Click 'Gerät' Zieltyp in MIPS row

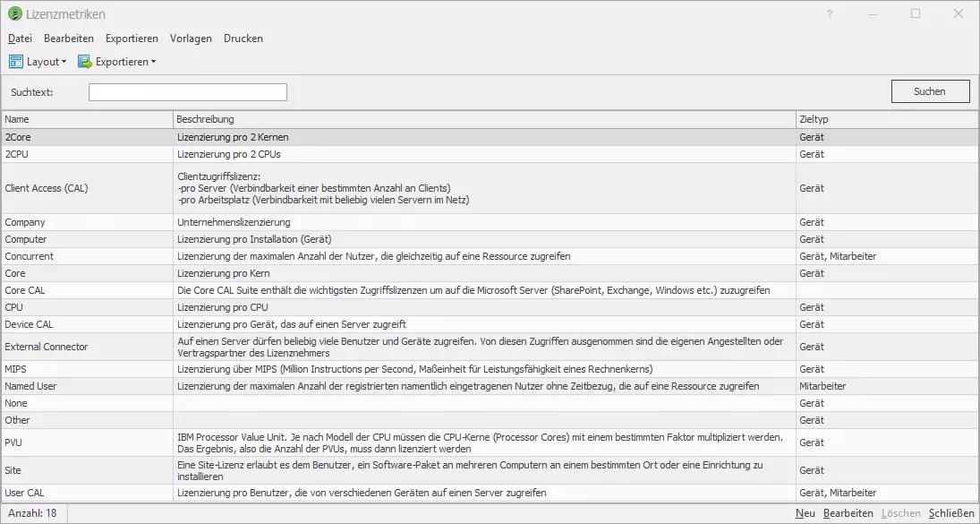pyautogui.click(x=811, y=369)
